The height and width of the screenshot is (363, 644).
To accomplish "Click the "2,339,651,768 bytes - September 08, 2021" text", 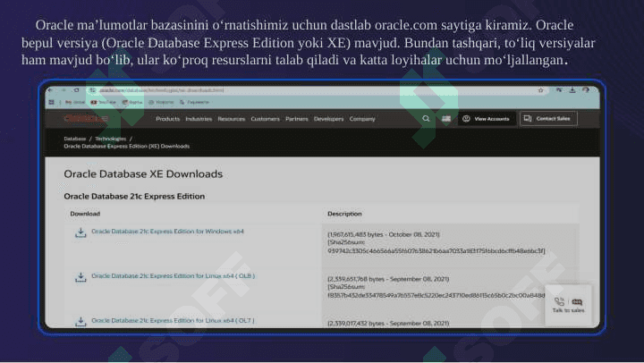I will 388,279.
